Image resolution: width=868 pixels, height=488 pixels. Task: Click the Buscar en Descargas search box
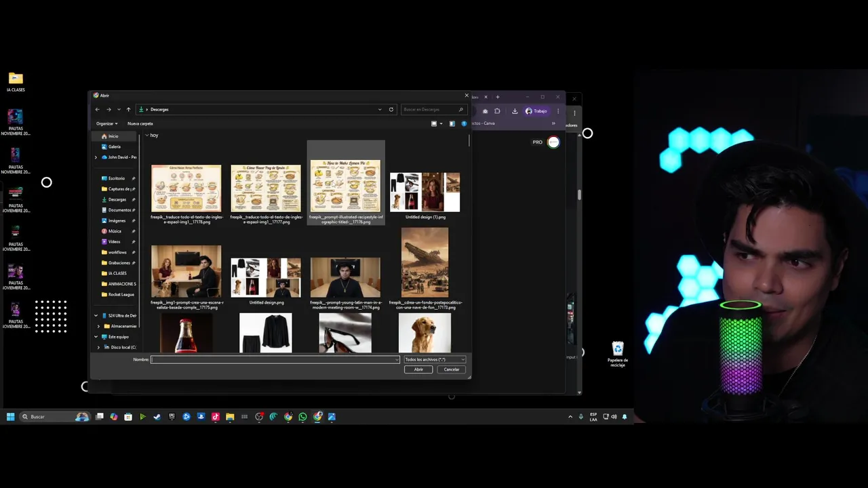point(433,109)
